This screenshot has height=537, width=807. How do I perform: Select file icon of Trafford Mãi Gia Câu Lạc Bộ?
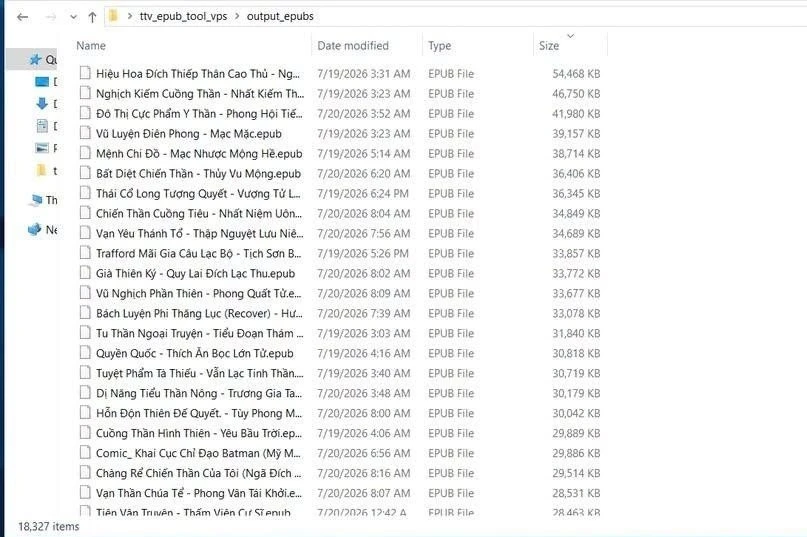[x=85, y=253]
